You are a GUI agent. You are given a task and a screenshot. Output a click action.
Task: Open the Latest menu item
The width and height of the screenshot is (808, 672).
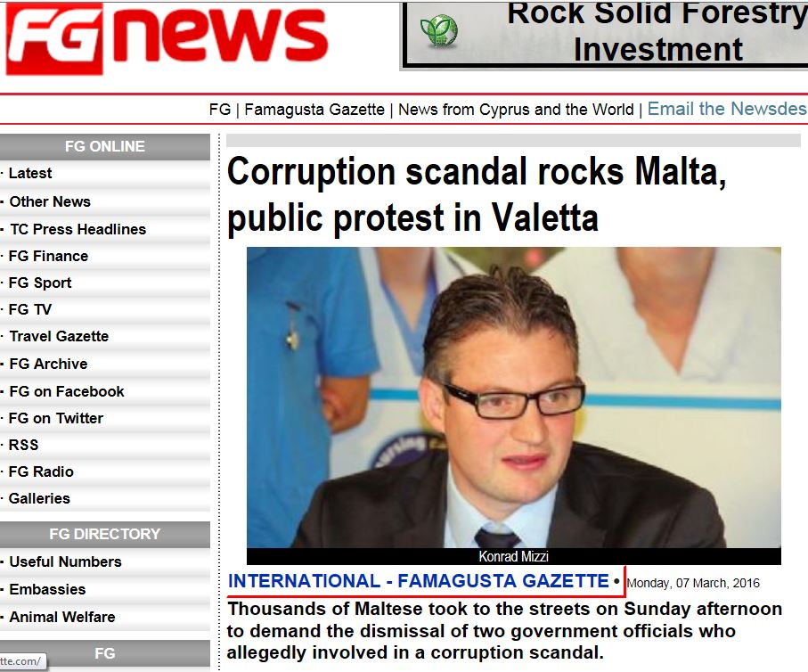pos(30,173)
